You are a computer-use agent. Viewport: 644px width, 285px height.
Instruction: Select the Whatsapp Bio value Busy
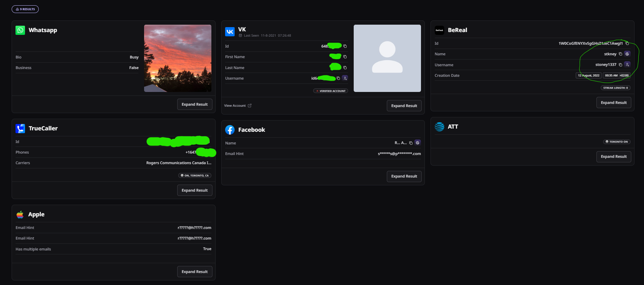pyautogui.click(x=134, y=57)
